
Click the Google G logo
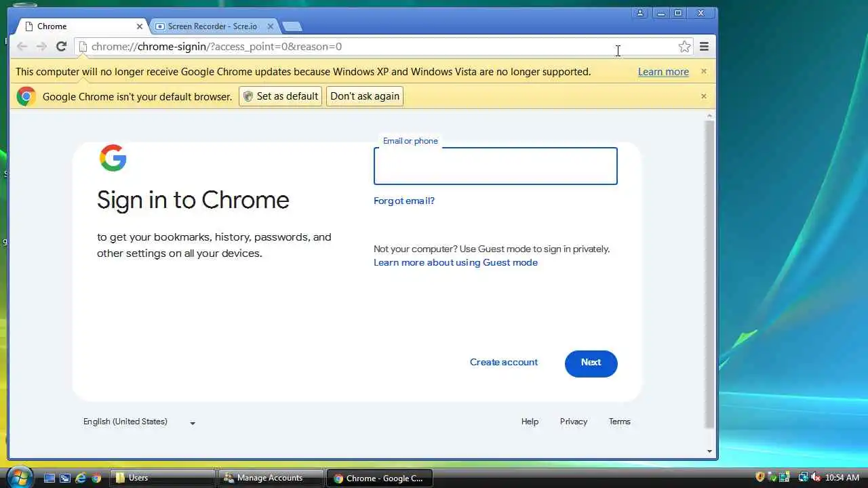(113, 157)
